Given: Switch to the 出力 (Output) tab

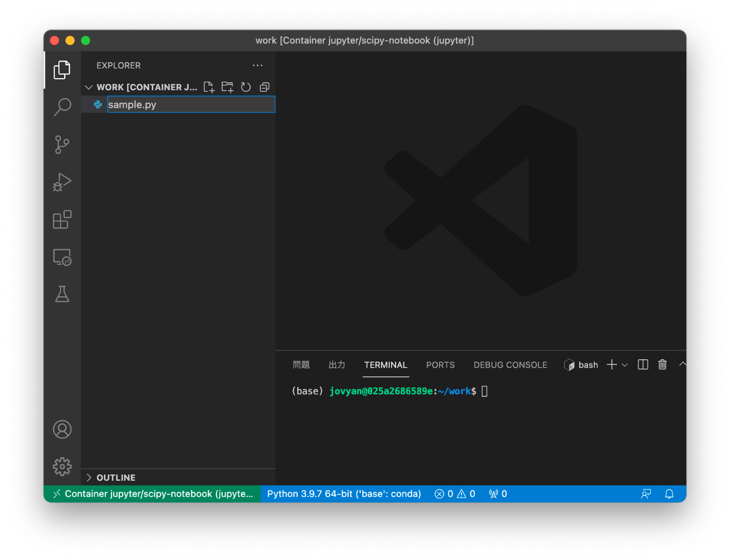Looking at the screenshot, I should tap(337, 365).
